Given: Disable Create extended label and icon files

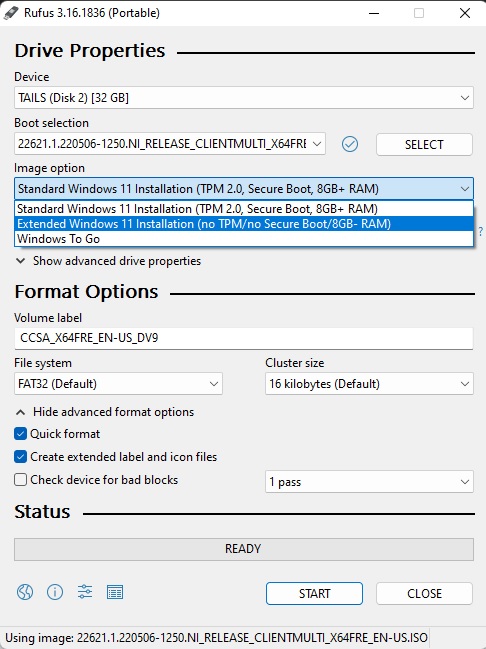Looking at the screenshot, I should (x=20, y=457).
